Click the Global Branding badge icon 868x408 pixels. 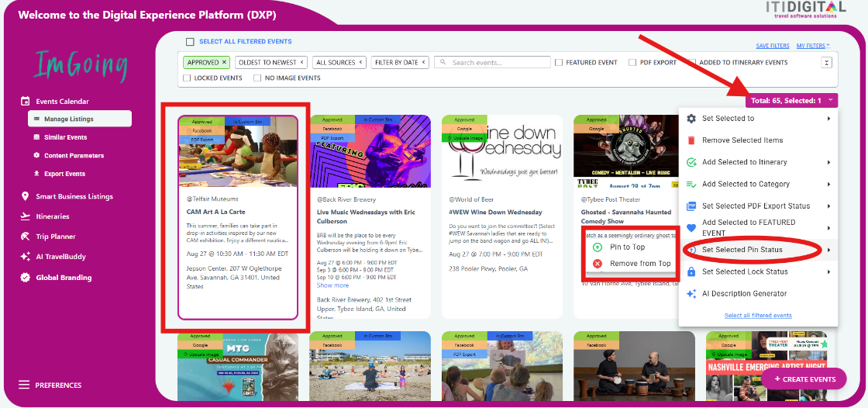click(25, 277)
